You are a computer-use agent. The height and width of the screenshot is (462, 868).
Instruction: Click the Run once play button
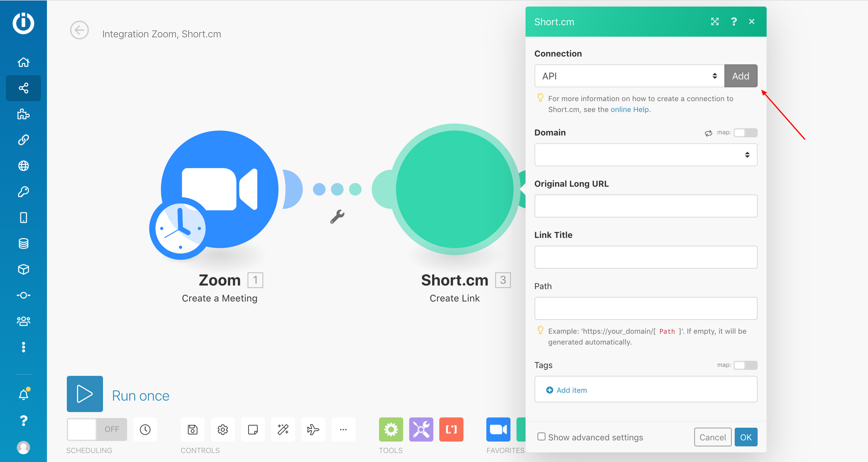coord(85,394)
